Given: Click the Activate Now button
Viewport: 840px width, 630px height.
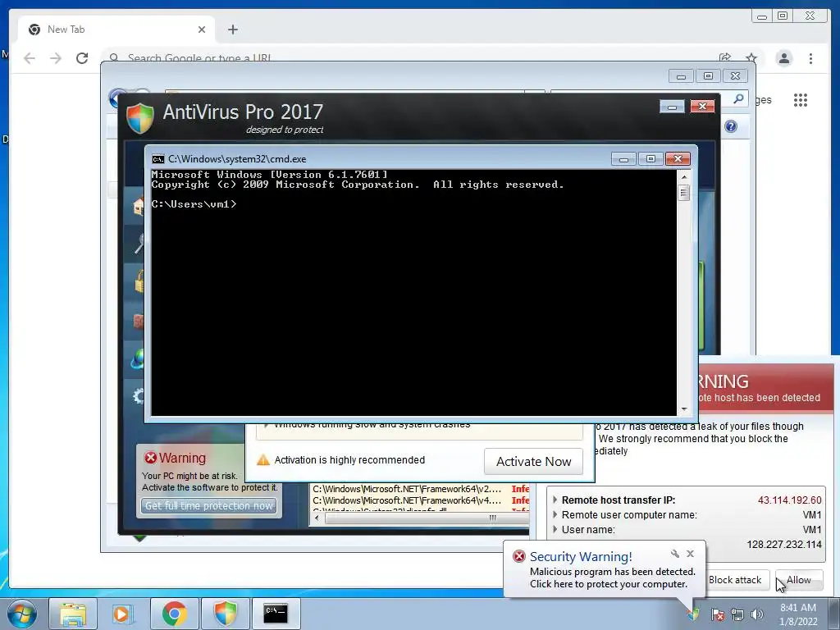Looking at the screenshot, I should 533,461.
